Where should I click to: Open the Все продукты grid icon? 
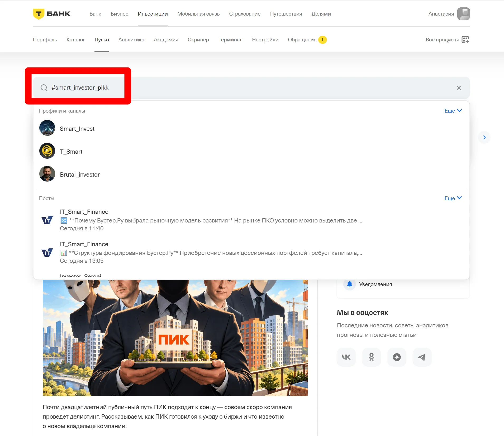465,40
